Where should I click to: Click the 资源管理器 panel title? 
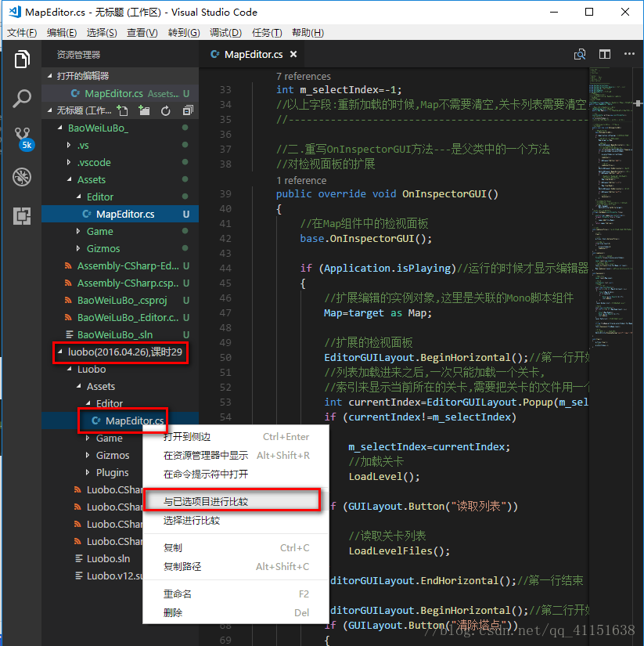78,54
